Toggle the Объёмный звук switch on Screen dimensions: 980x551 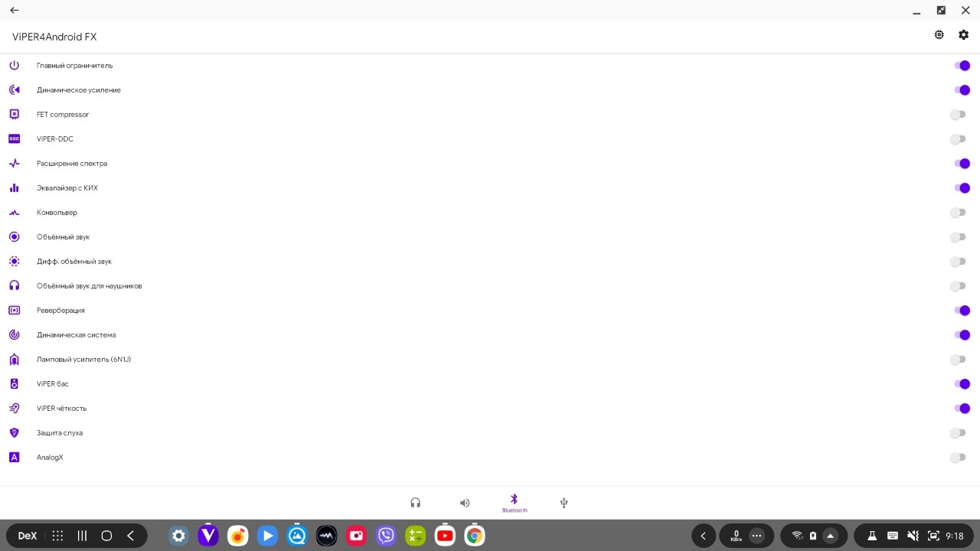[x=958, y=237]
